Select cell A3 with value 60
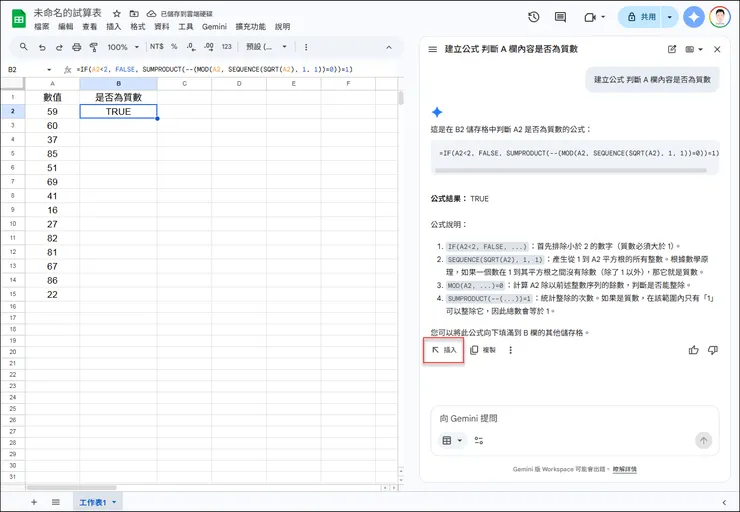This screenshot has width=740, height=512. (52, 126)
